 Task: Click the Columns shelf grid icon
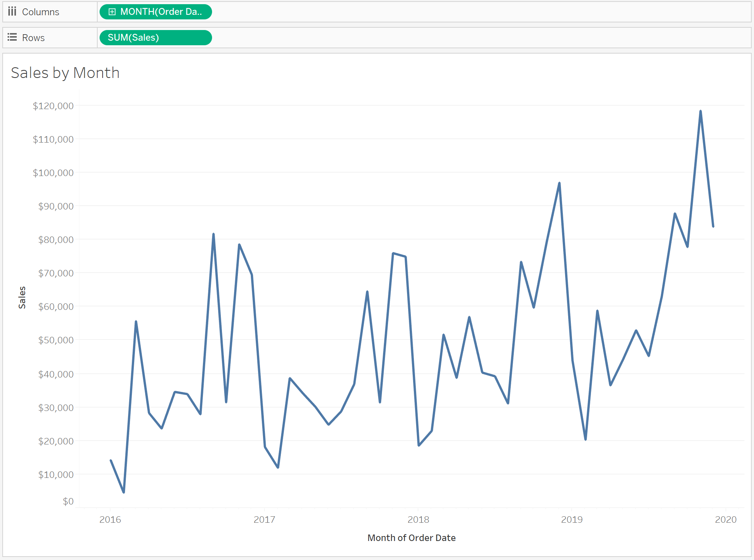pos(12,11)
